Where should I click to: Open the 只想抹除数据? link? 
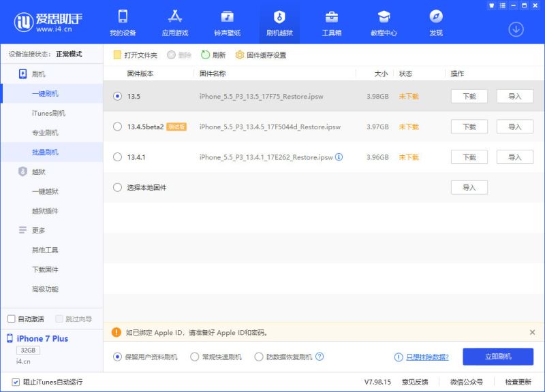click(428, 357)
